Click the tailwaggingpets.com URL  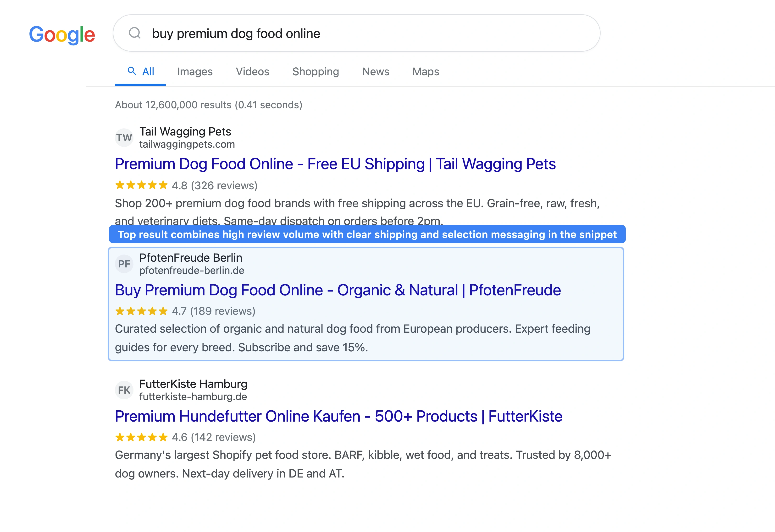coord(187,144)
